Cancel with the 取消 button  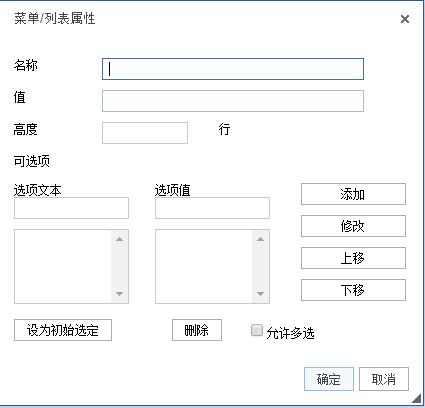(384, 379)
